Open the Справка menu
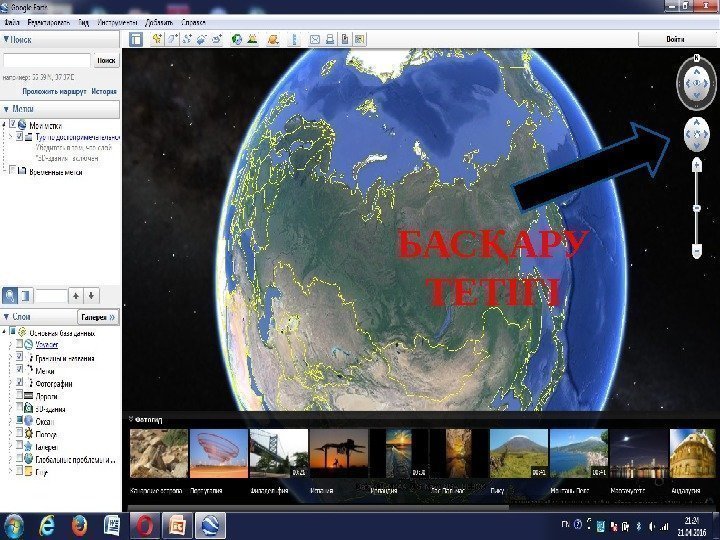The width and height of the screenshot is (720, 540). [x=193, y=22]
